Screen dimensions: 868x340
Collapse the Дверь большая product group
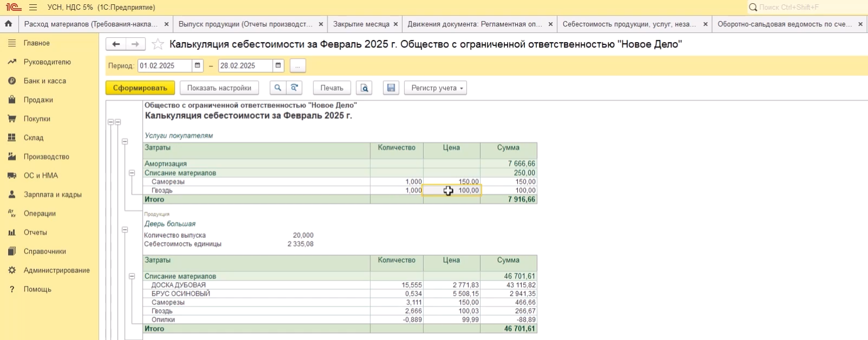(125, 230)
